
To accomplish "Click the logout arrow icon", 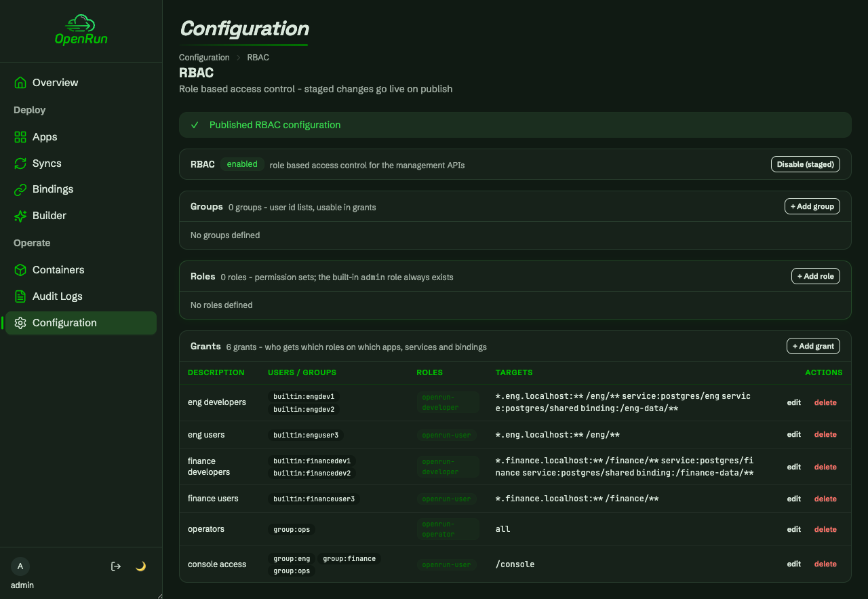I will click(x=116, y=566).
